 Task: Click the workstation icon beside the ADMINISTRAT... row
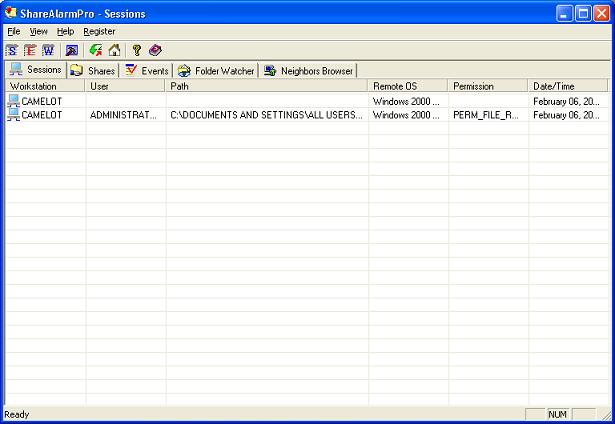(x=13, y=115)
